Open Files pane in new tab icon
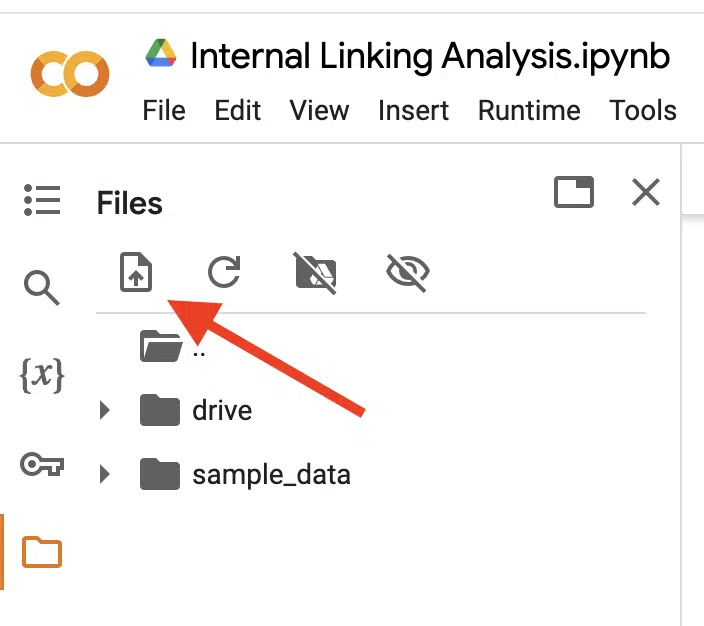This screenshot has height=626, width=704. pos(574,192)
